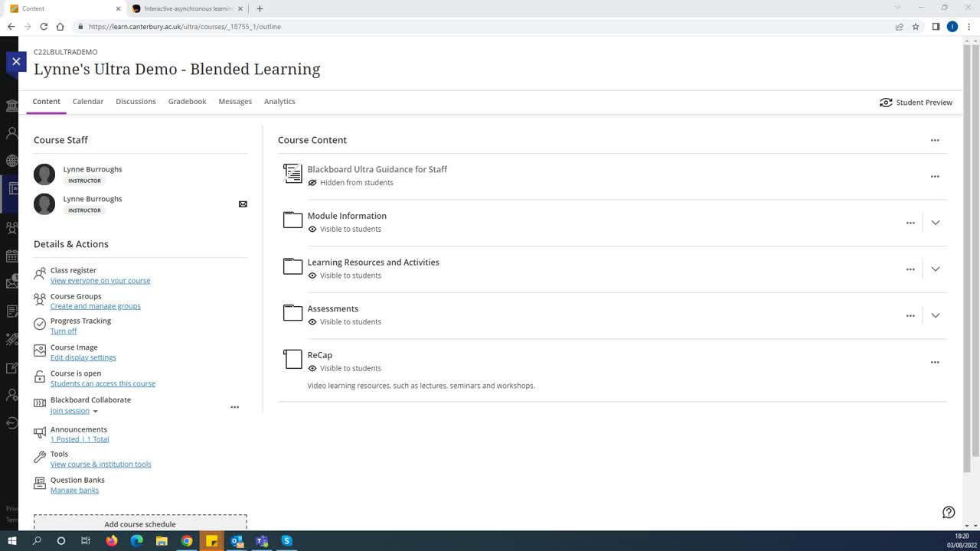This screenshot has width=980, height=551.
Task: Open the Join session dropdown arrow
Action: [95, 412]
